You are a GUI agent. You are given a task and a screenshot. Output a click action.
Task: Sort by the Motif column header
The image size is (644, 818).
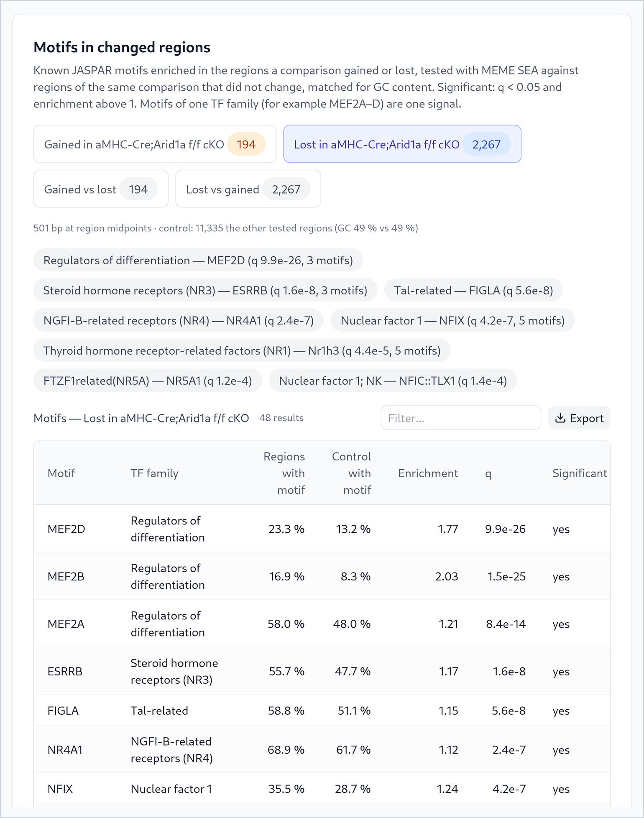(61, 473)
